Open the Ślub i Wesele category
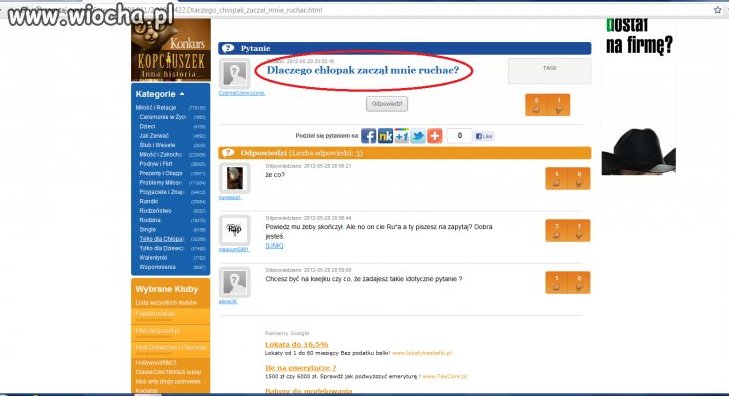 [x=157, y=145]
